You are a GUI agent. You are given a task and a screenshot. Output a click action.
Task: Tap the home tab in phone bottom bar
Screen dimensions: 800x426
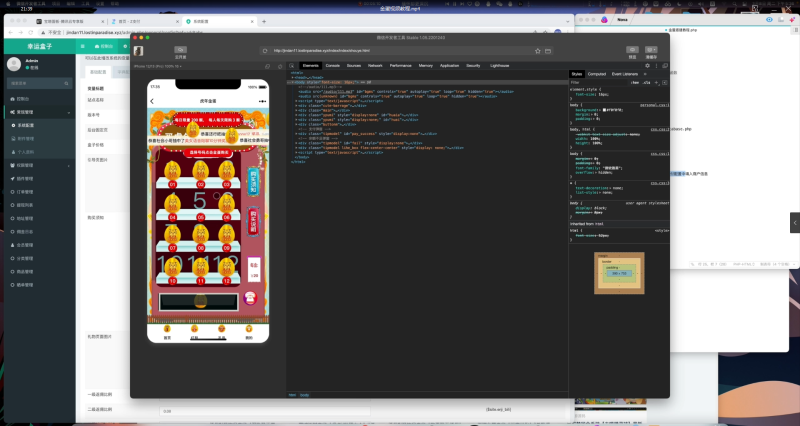click(167, 332)
